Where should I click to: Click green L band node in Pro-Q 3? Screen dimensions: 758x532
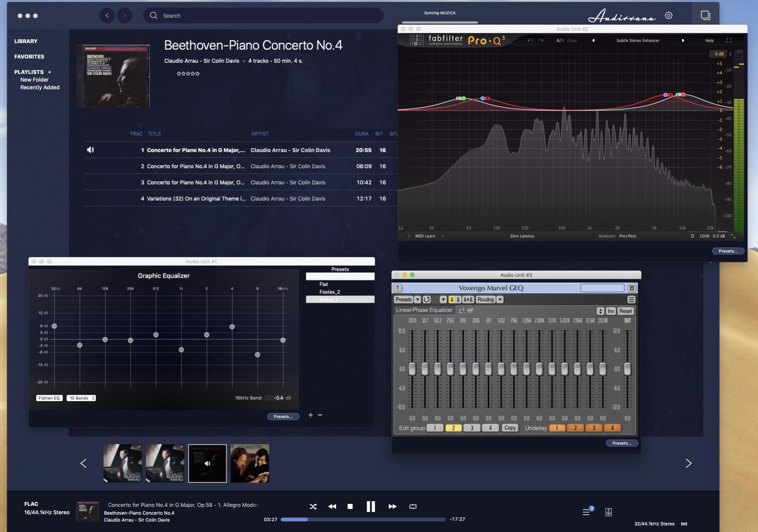coord(464,99)
